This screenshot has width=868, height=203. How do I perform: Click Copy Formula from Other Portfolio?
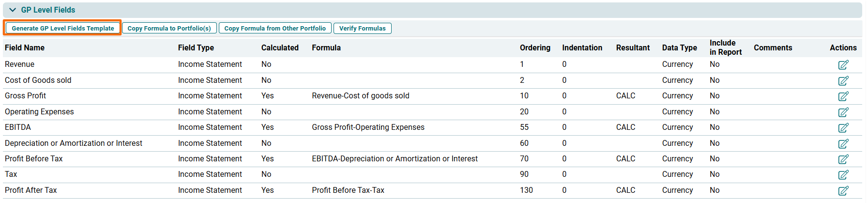[x=275, y=28]
